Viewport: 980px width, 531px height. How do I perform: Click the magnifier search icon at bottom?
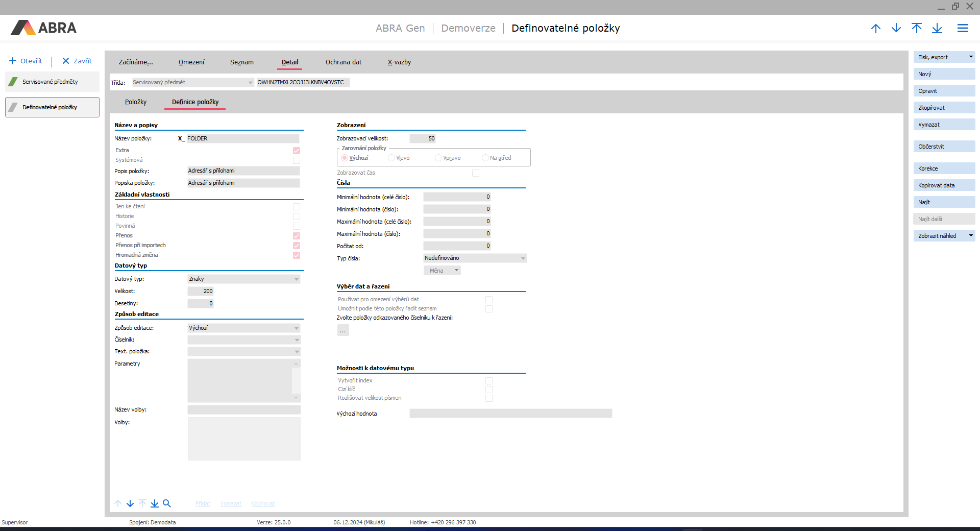tap(167, 503)
